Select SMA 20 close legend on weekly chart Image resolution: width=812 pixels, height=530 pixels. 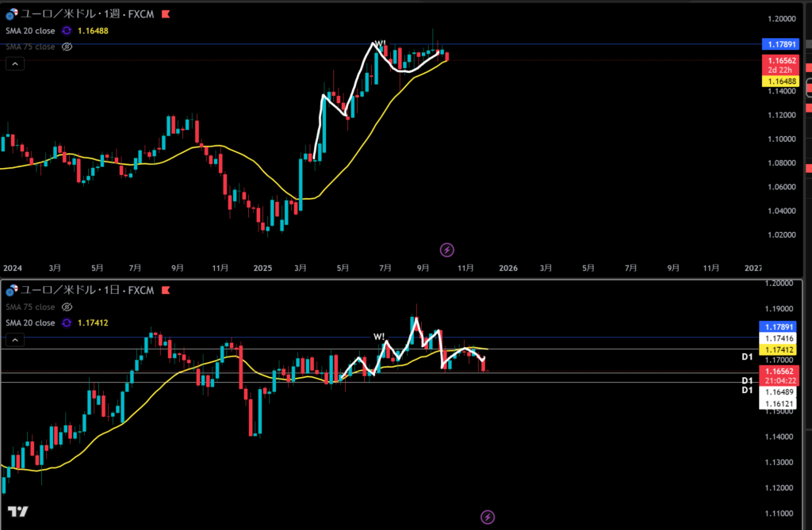coord(29,30)
